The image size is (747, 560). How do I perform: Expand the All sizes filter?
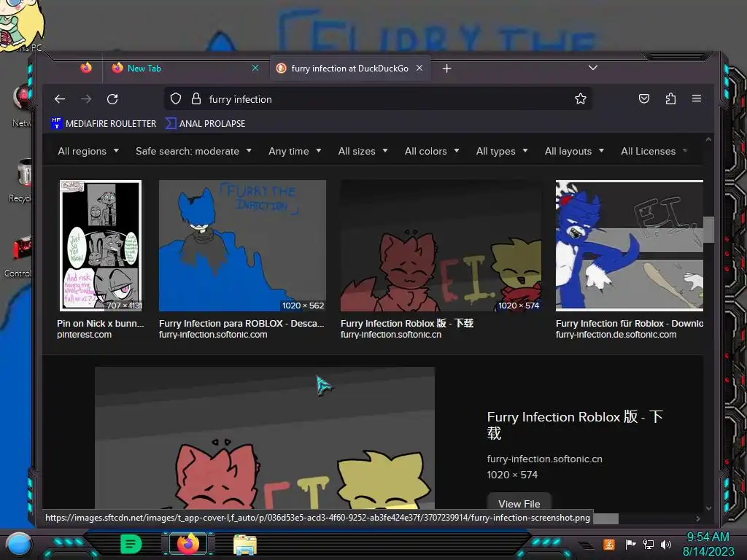coord(363,151)
